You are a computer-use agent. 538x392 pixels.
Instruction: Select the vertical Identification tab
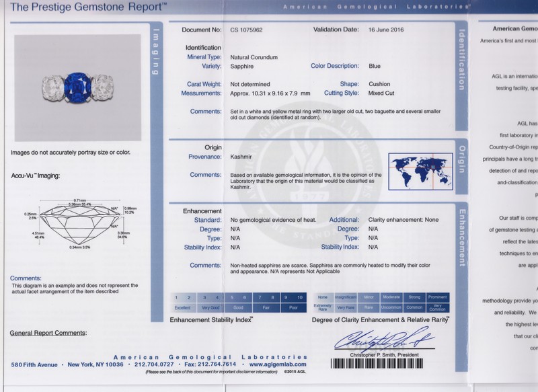click(461, 59)
